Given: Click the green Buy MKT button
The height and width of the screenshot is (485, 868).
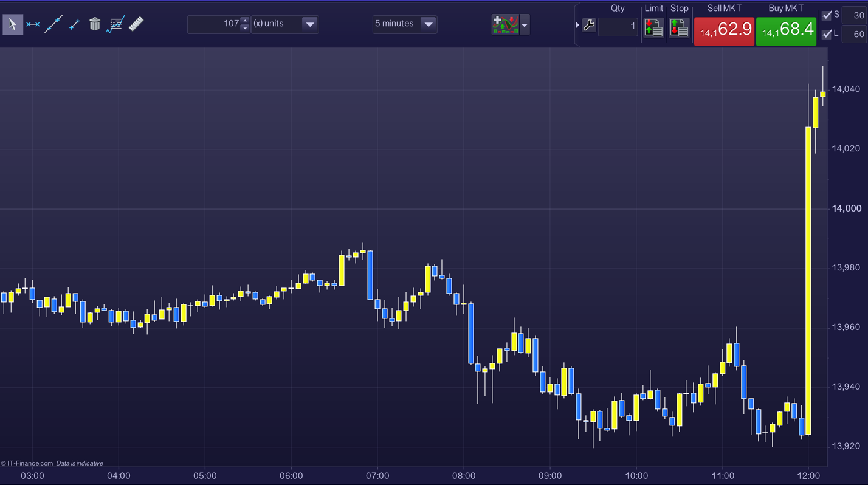Looking at the screenshot, I should [x=786, y=30].
